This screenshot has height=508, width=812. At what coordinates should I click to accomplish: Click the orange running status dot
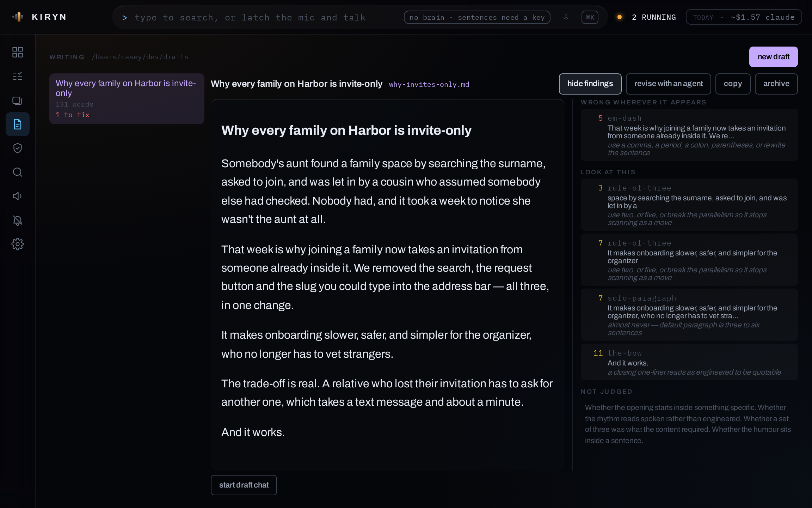(x=620, y=17)
